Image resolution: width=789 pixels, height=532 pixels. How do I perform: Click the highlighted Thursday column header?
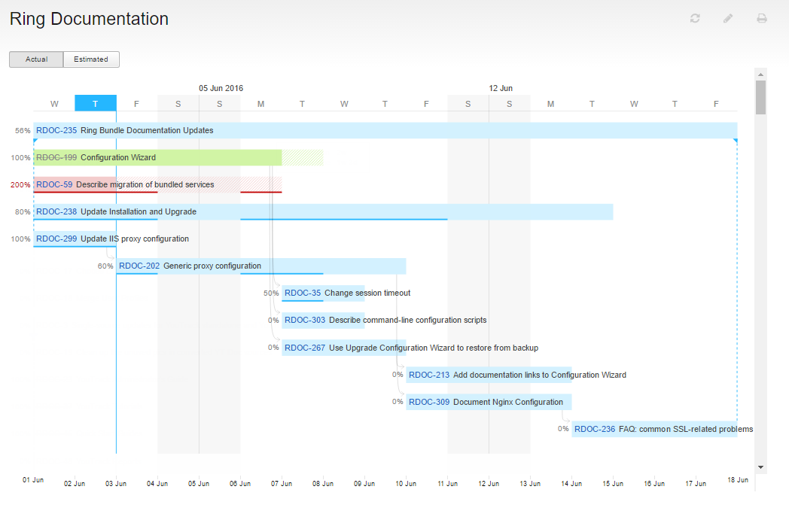click(96, 103)
